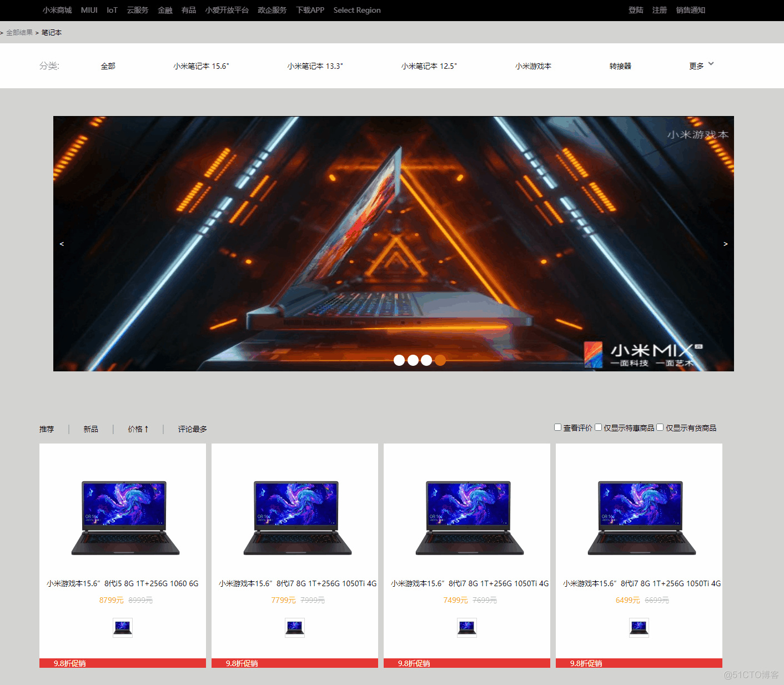Open Select Region in top bar
Image resolution: width=784 pixels, height=685 pixels.
(357, 10)
